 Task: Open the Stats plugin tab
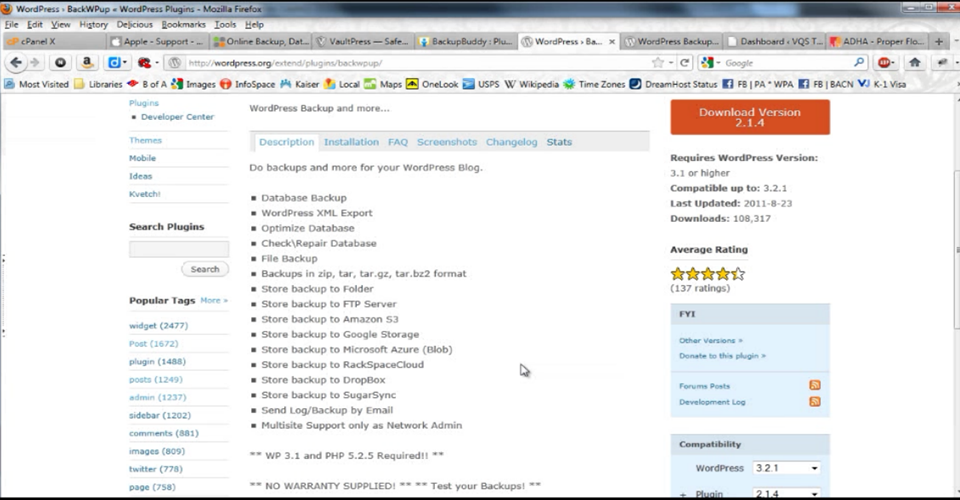pyautogui.click(x=559, y=142)
